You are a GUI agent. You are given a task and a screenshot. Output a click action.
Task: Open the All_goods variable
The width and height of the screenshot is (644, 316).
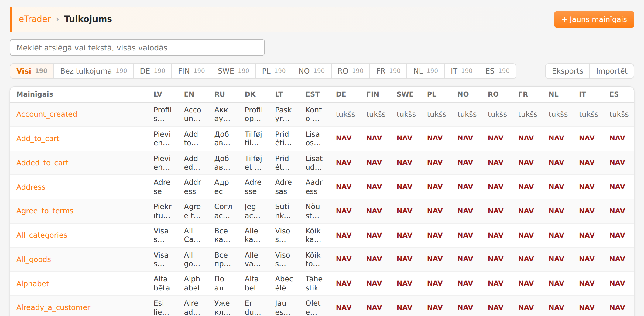click(34, 259)
